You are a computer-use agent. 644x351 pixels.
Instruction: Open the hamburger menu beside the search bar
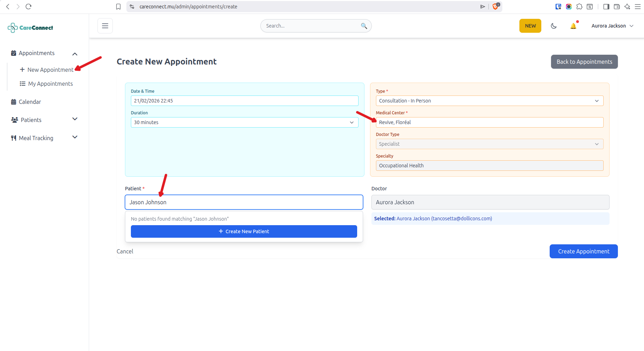(x=105, y=25)
